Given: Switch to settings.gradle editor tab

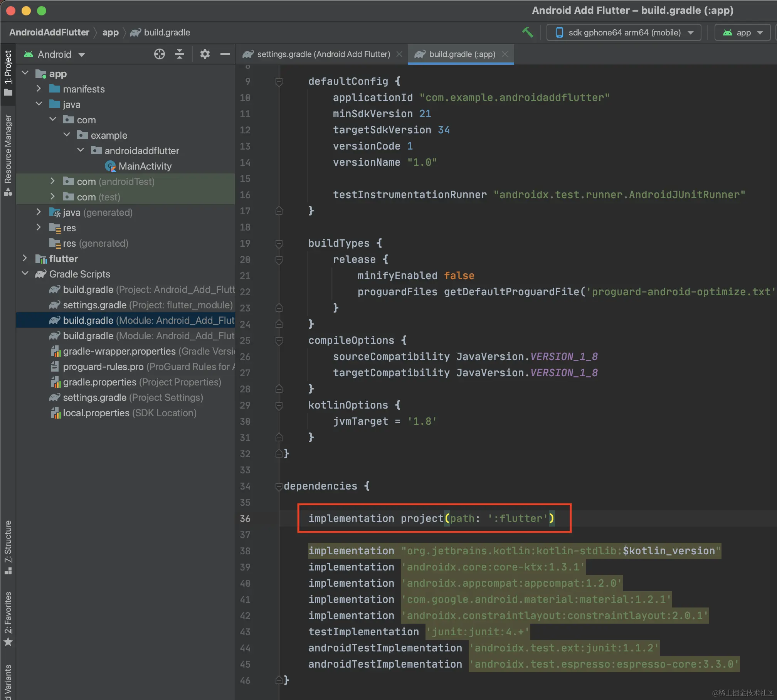Looking at the screenshot, I should pos(323,54).
